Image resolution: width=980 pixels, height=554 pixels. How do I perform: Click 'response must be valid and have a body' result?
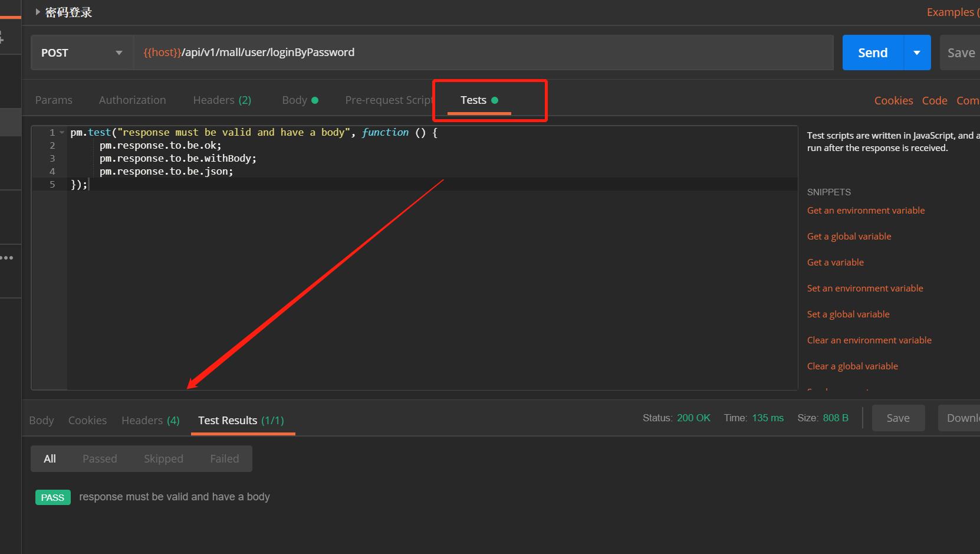(x=175, y=497)
